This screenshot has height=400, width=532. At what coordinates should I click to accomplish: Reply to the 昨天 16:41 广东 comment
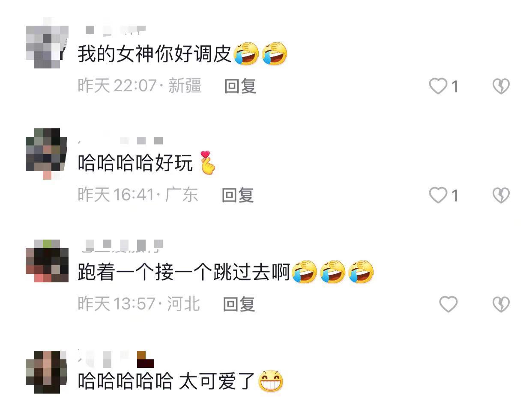pyautogui.click(x=238, y=196)
